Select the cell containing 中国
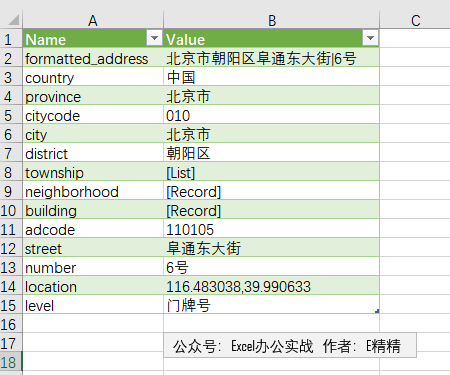Image resolution: width=450 pixels, height=375 pixels. [x=272, y=77]
